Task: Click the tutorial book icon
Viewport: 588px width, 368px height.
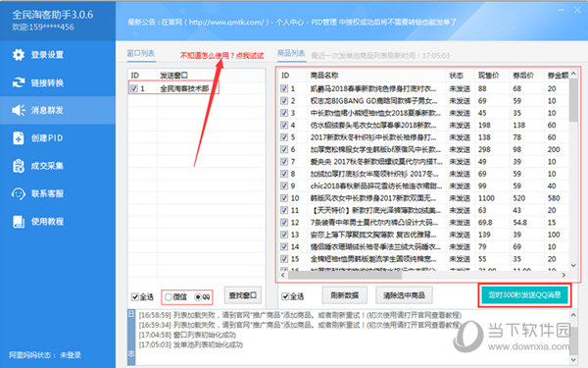Action: 19,221
